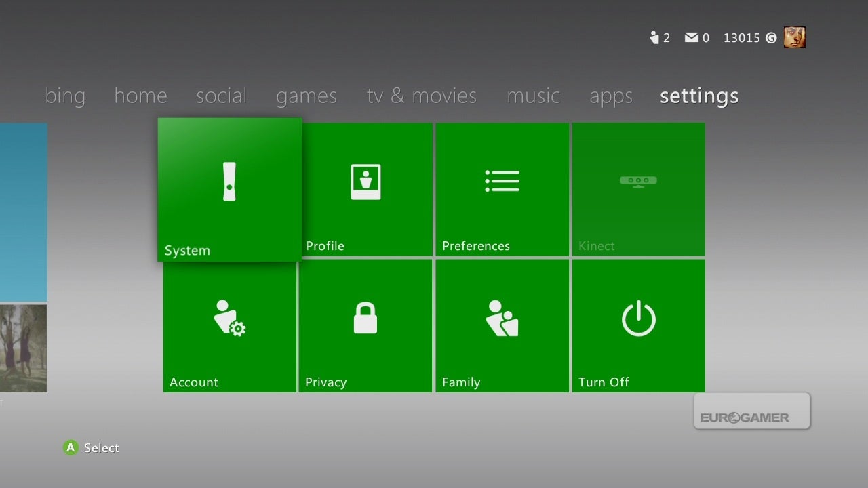Screen dimensions: 868x488
Task: Open Account settings with the gear-person icon
Action: click(229, 317)
